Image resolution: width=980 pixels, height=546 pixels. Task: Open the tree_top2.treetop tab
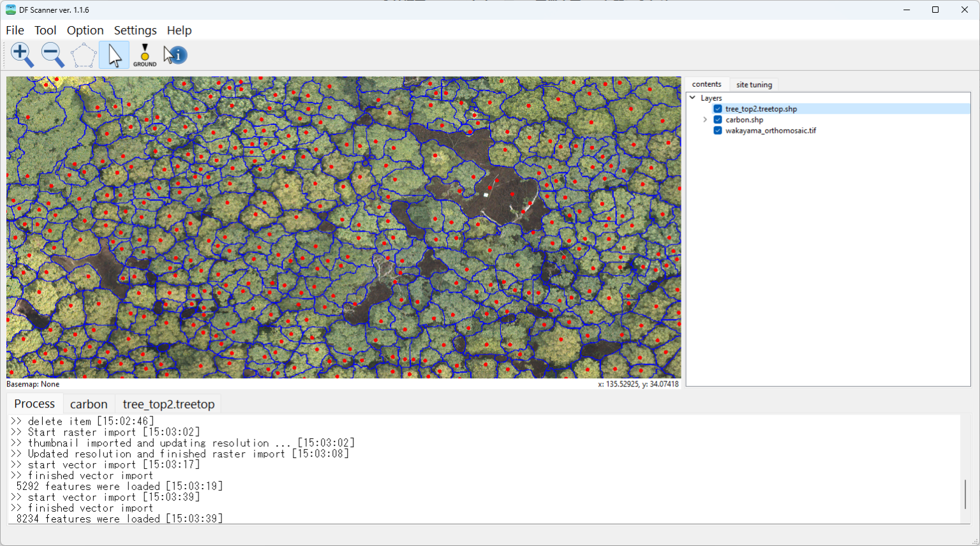coord(167,403)
